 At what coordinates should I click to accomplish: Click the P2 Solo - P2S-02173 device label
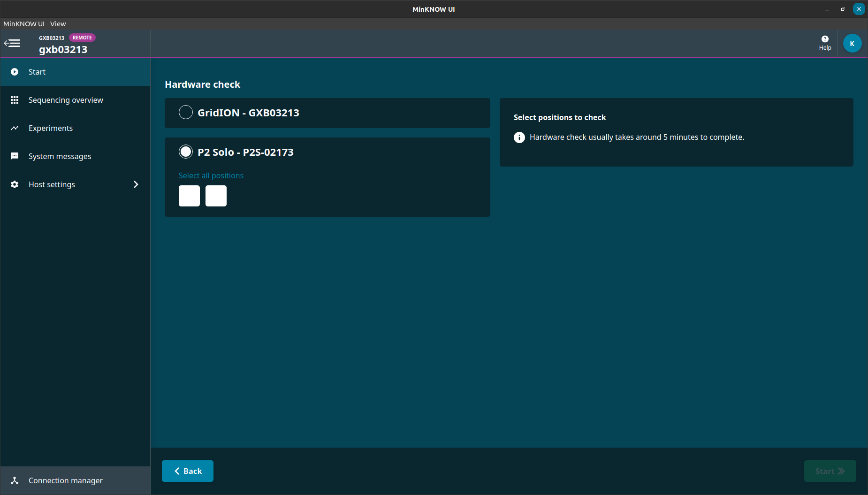(245, 152)
